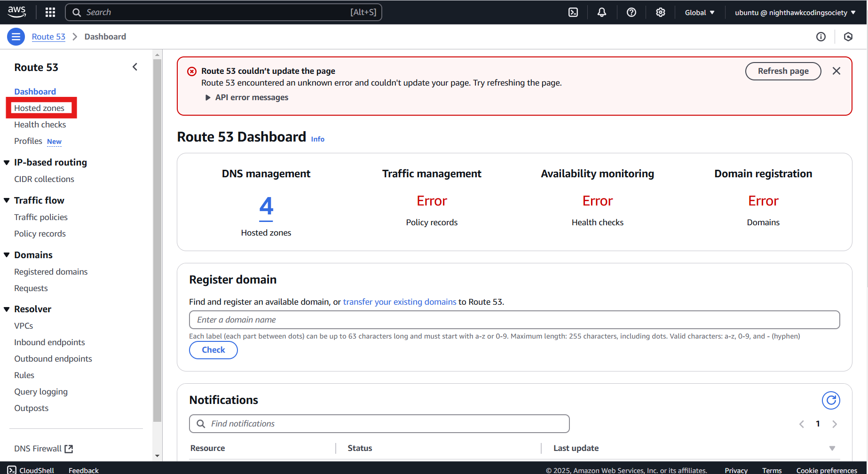The height and width of the screenshot is (474, 868).
Task: Collapse the Domains section
Action: click(7, 255)
